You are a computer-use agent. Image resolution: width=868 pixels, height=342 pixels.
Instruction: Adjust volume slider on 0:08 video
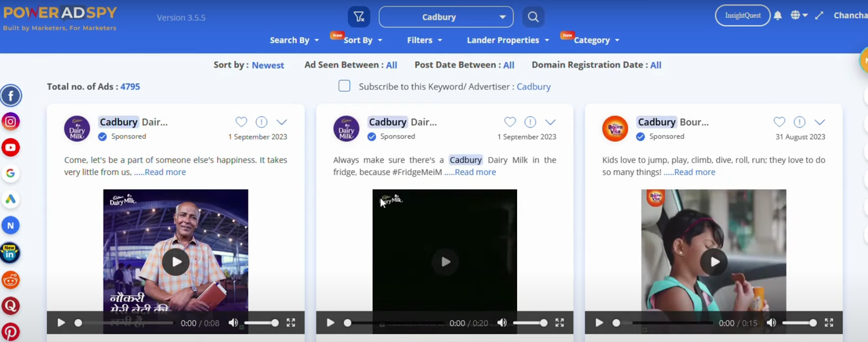coord(261,323)
